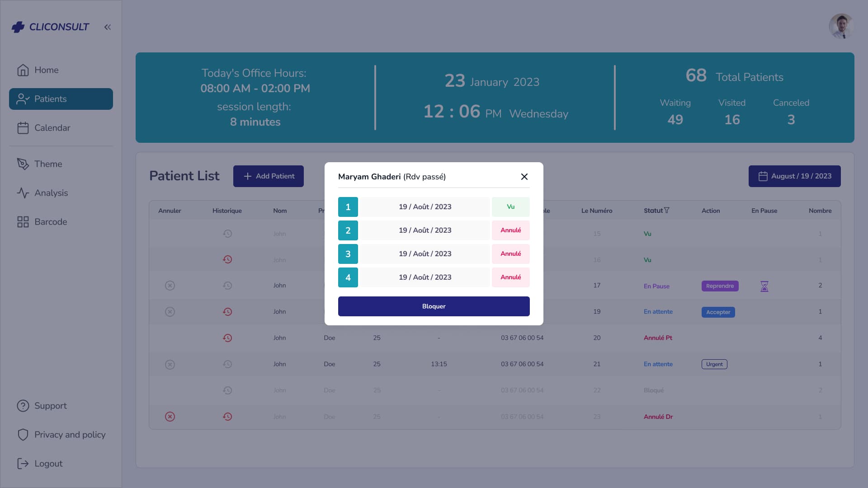
Task: Click the Annuler column header
Action: [170, 211]
